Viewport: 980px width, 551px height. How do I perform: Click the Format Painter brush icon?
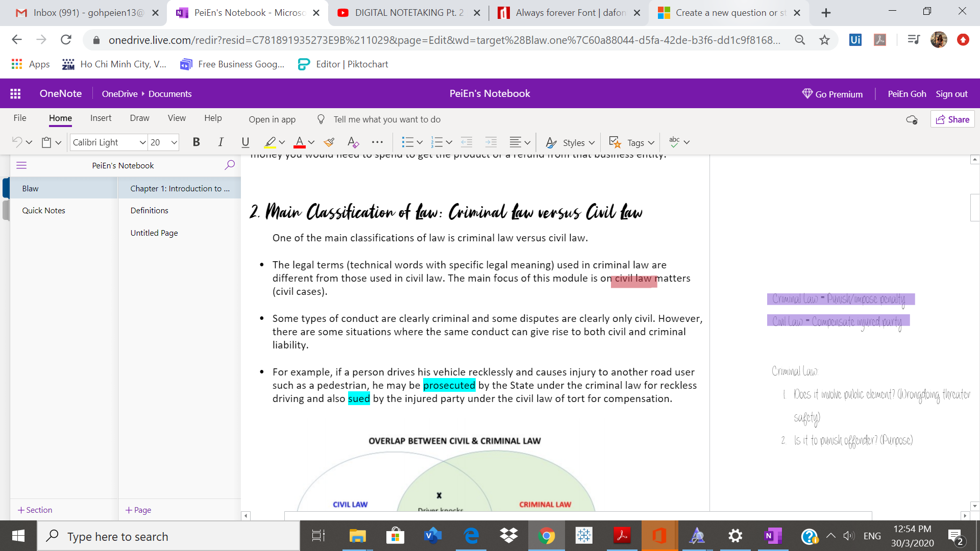click(x=329, y=142)
